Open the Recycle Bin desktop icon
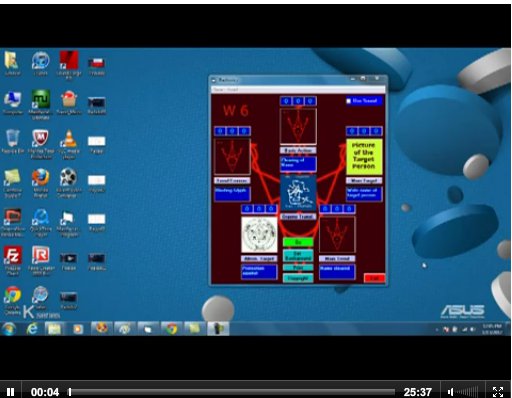 click(x=12, y=141)
